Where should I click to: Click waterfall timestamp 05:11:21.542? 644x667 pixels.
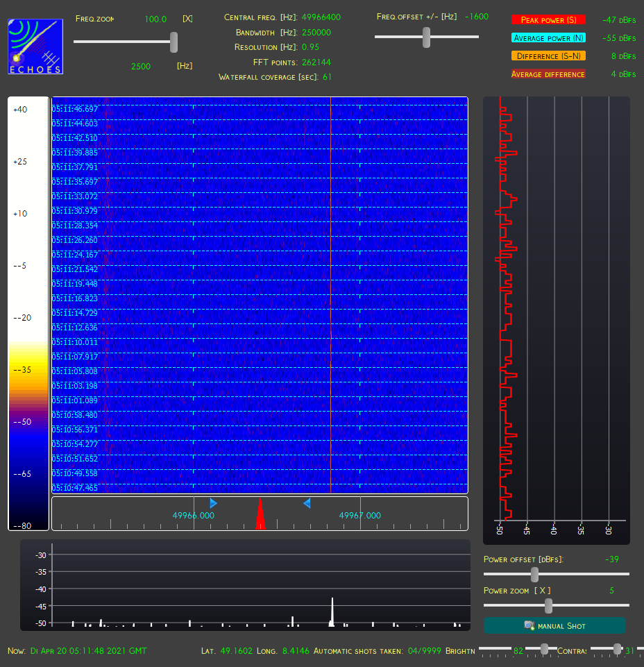[x=75, y=270]
